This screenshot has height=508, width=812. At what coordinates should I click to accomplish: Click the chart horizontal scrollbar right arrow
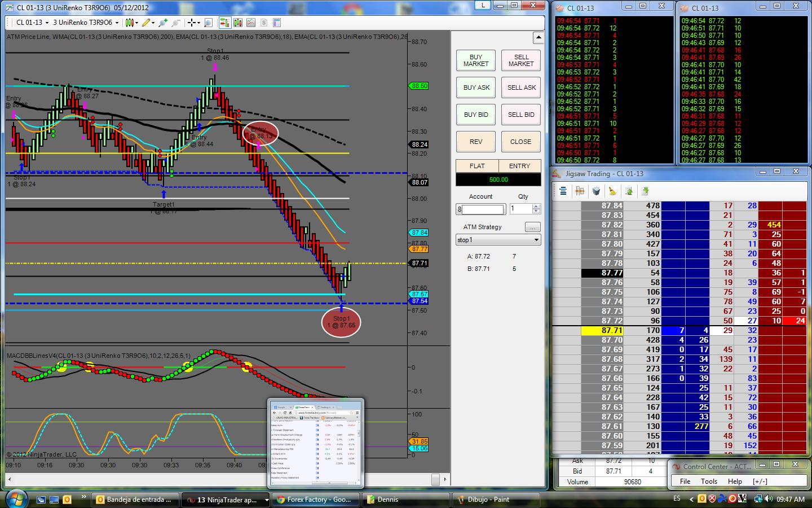[x=446, y=480]
